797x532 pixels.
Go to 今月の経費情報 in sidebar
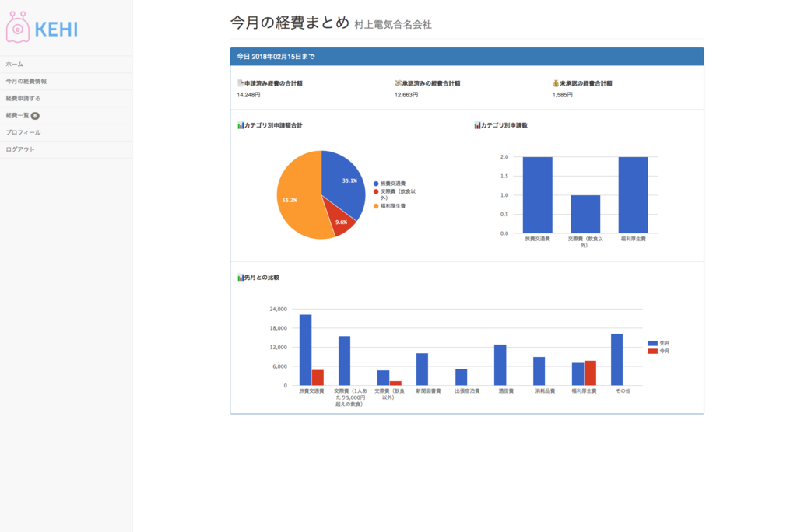click(66, 82)
